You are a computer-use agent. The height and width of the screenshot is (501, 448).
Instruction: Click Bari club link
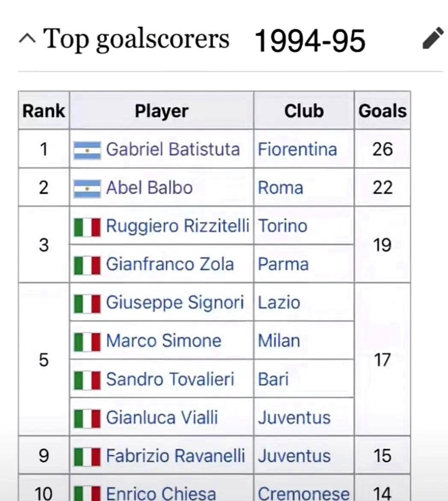point(273,379)
